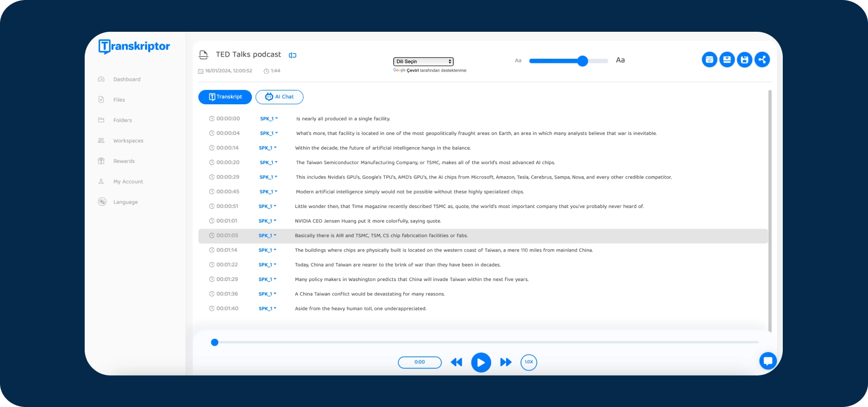Click line 'Little wonder then, that Time magazine'
868x407 pixels.
point(469,206)
